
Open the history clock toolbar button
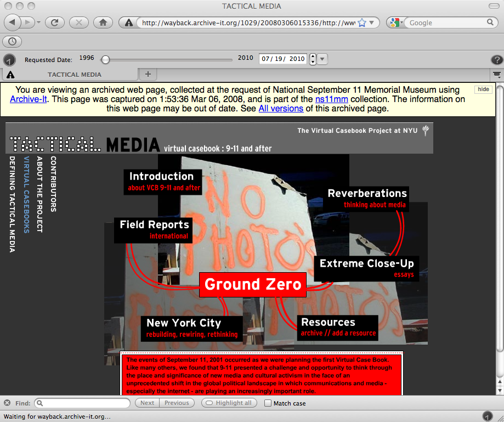click(12, 42)
